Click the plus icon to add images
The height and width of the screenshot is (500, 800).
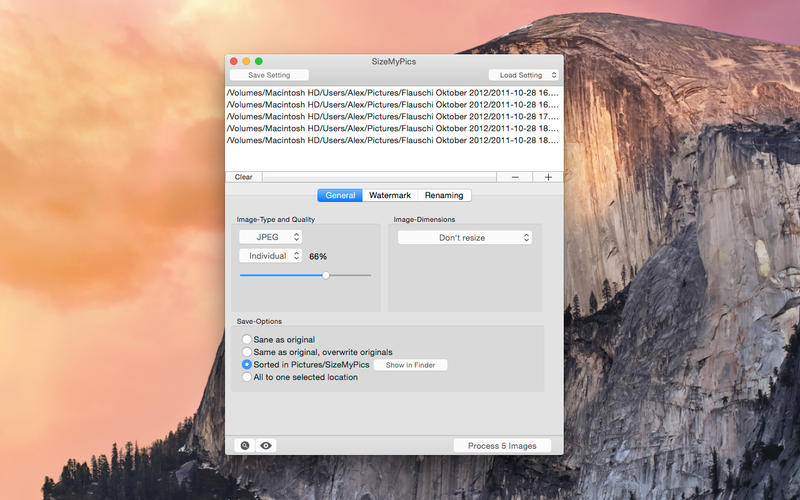tap(548, 177)
